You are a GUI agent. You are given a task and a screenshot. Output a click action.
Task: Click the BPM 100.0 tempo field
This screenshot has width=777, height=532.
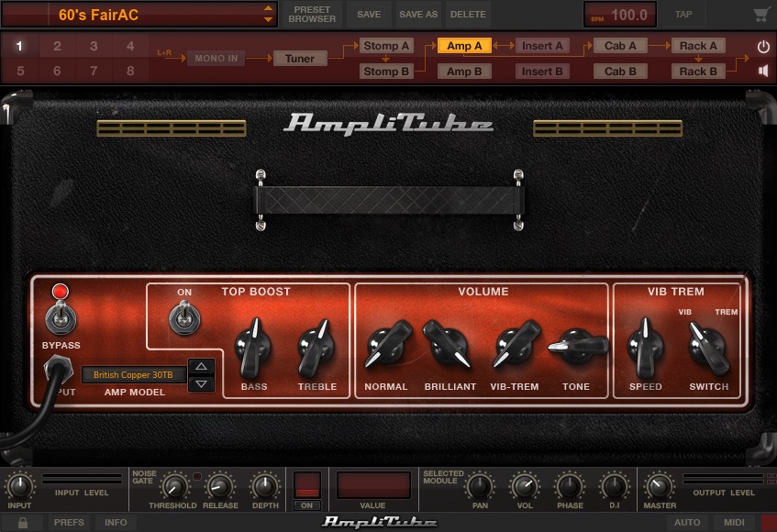[x=620, y=15]
